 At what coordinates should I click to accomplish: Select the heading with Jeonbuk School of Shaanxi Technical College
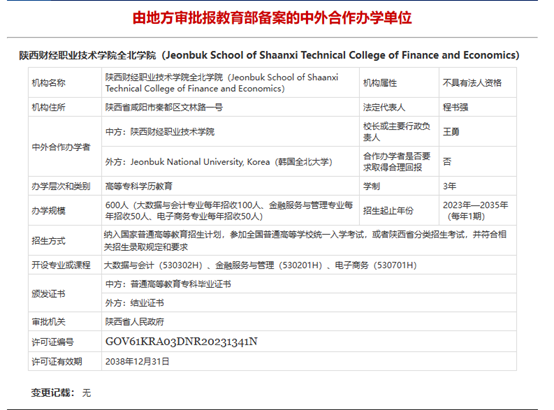point(269,55)
